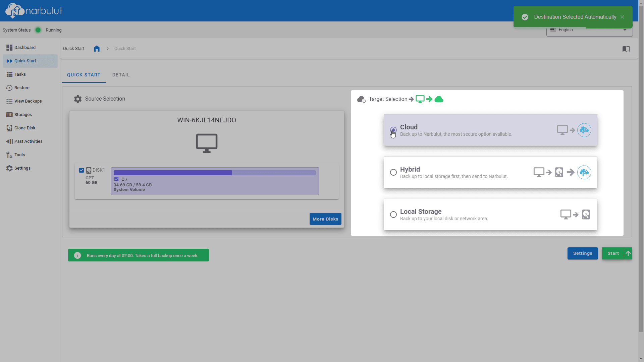Open Clone Disk page
The height and width of the screenshot is (362, 644).
30,128
